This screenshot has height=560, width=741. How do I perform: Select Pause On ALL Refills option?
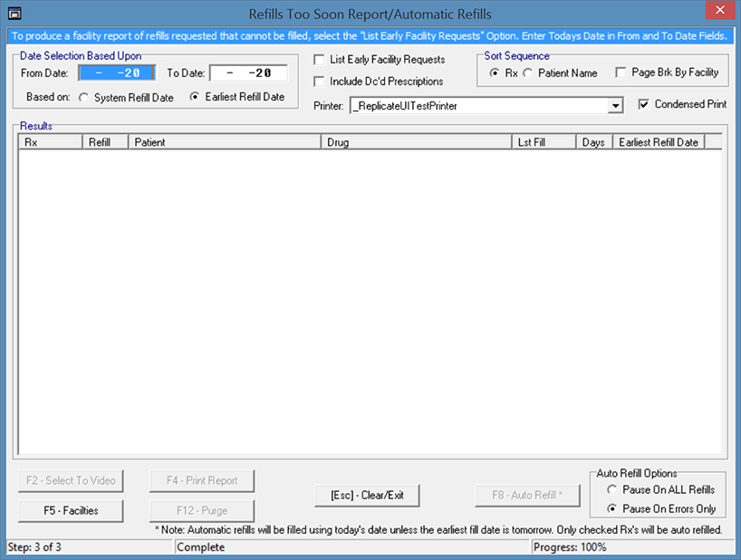[611, 490]
